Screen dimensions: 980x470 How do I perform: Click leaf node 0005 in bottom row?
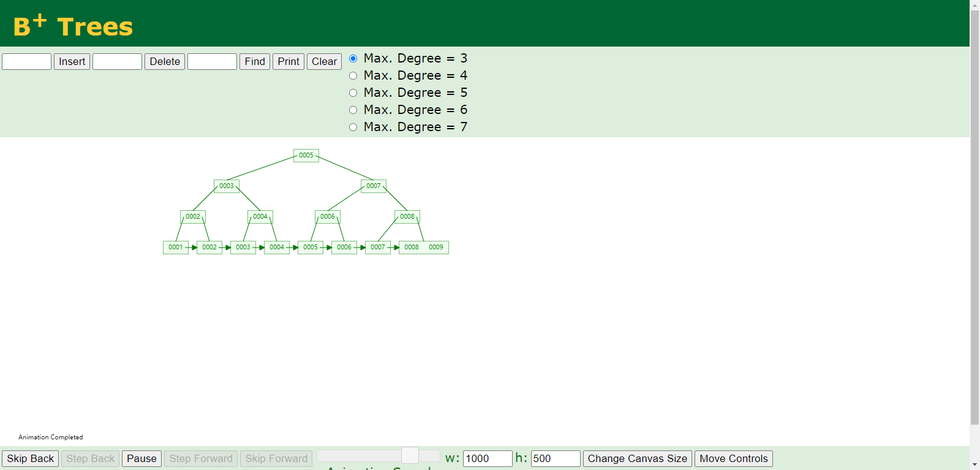311,248
